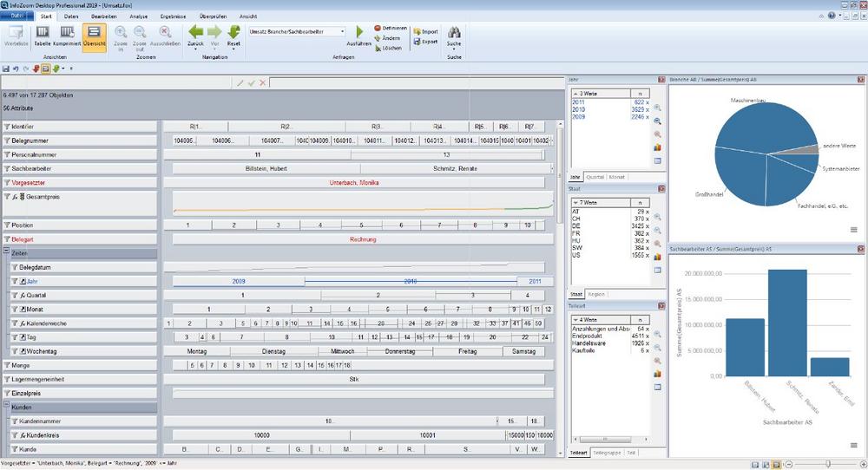The height and width of the screenshot is (470, 868).
Task: Switch to the Teilegruppe tab
Action: 607,453
